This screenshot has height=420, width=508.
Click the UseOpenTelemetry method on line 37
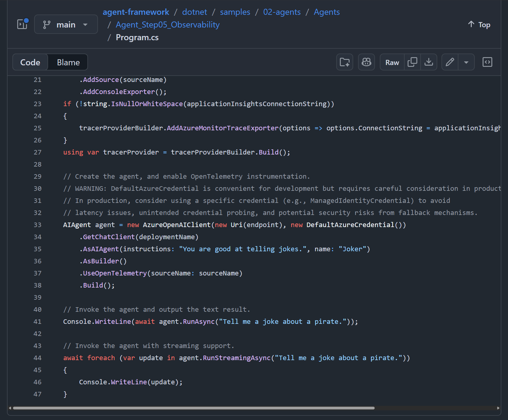click(115, 273)
